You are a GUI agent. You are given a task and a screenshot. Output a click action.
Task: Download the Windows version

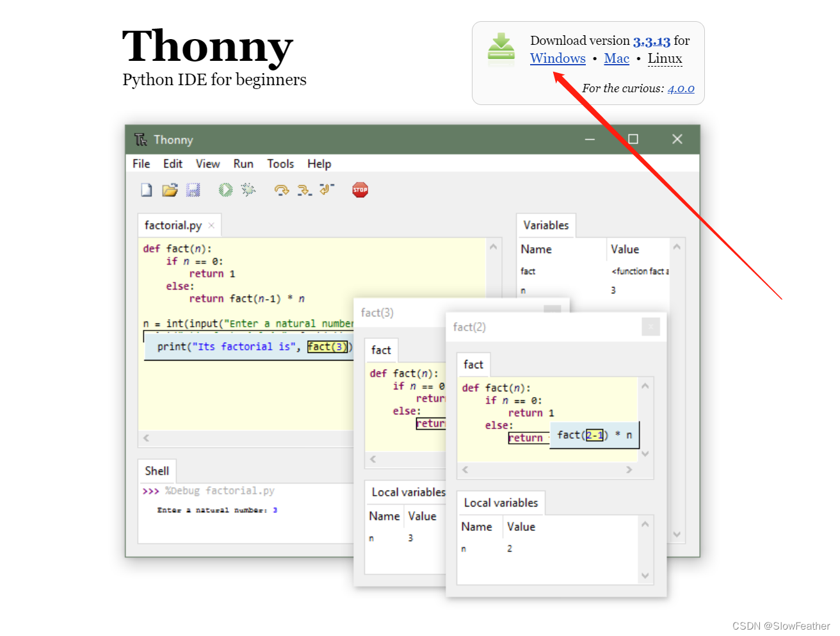(558, 58)
